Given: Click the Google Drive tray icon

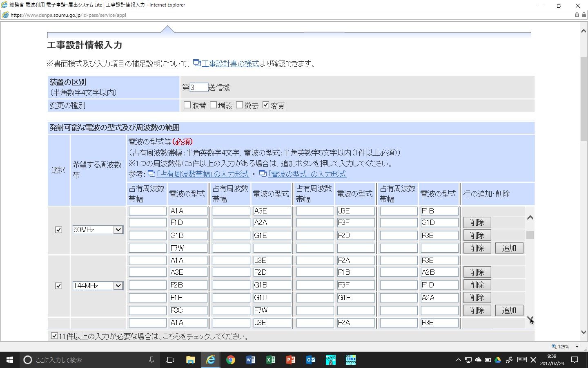Looking at the screenshot, I should point(498,360).
